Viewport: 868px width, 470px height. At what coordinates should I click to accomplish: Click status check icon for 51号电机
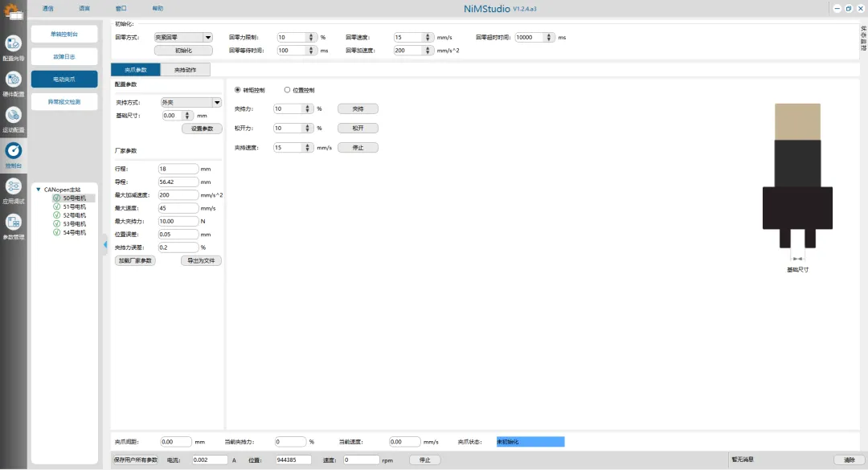pos(56,206)
